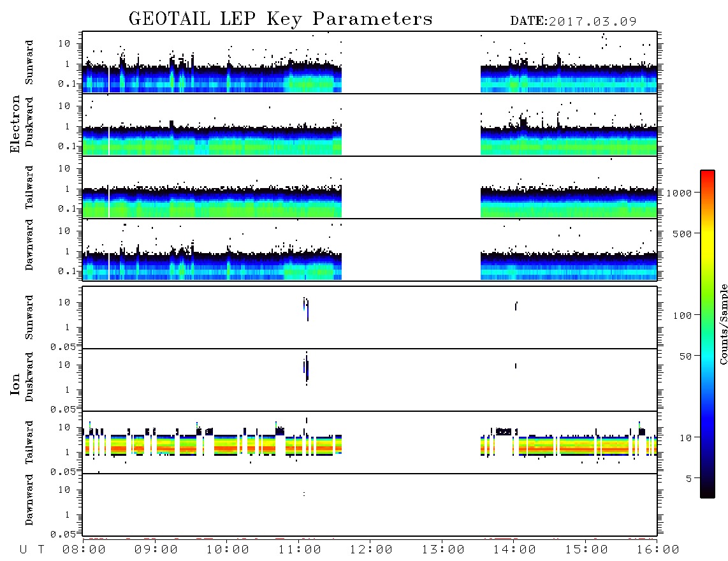Screen dimensions: 728x561
Task: Click the "50" colorbar scale value
Action: point(685,356)
